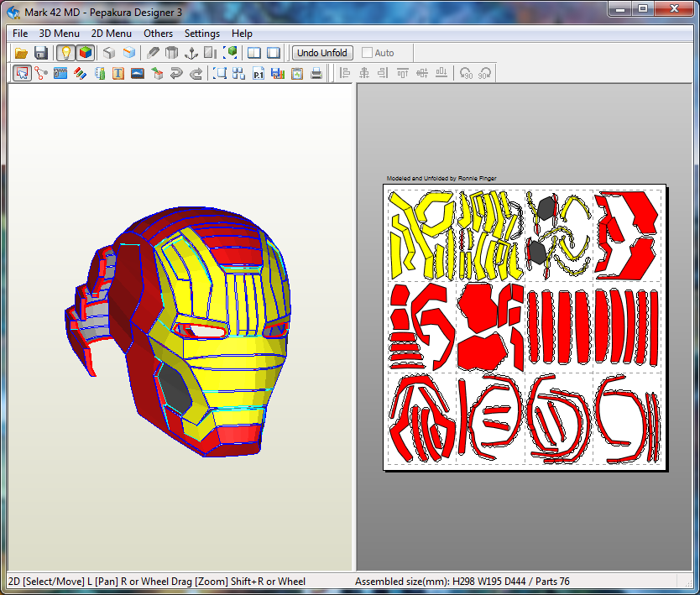The height and width of the screenshot is (595, 700).
Task: Click the unfolded pattern sheet in the 2D pane
Action: click(525, 327)
